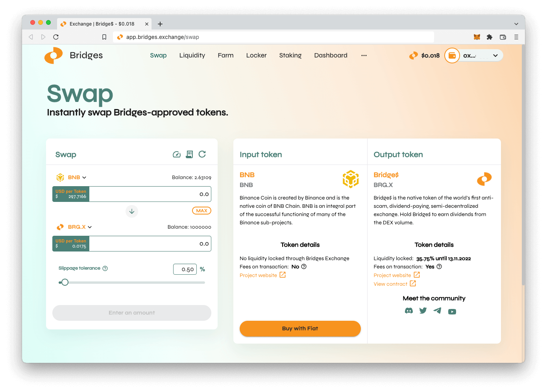The width and height of the screenshot is (547, 392).
Task: Click the 35.75% until 13.11.2022 text
Action: click(444, 259)
